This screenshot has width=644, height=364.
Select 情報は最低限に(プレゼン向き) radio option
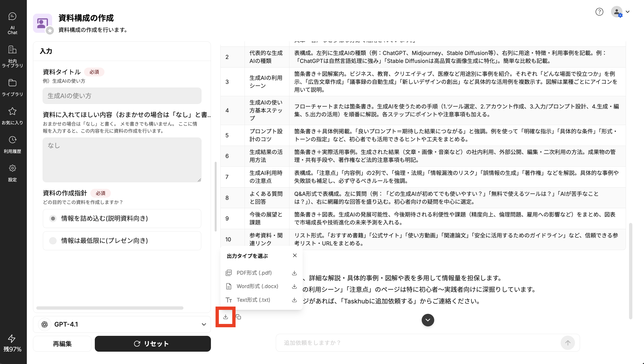53,241
